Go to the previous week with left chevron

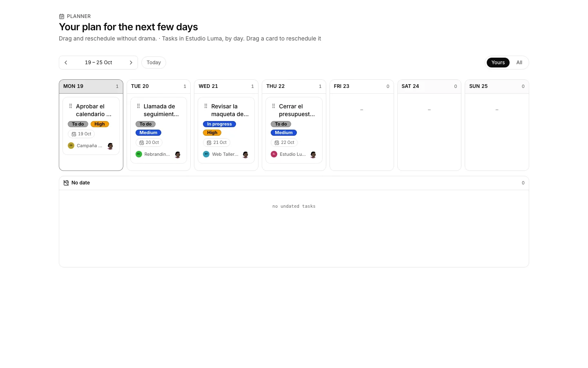pos(66,63)
